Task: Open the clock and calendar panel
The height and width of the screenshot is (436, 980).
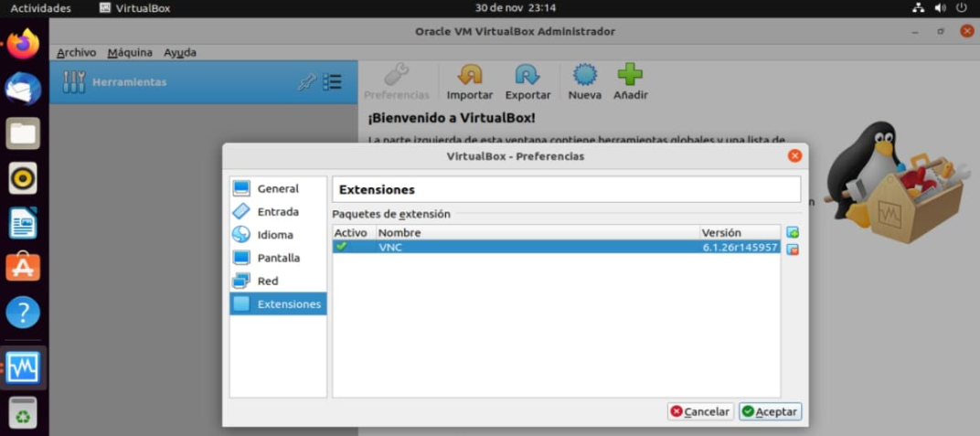Action: (516, 8)
